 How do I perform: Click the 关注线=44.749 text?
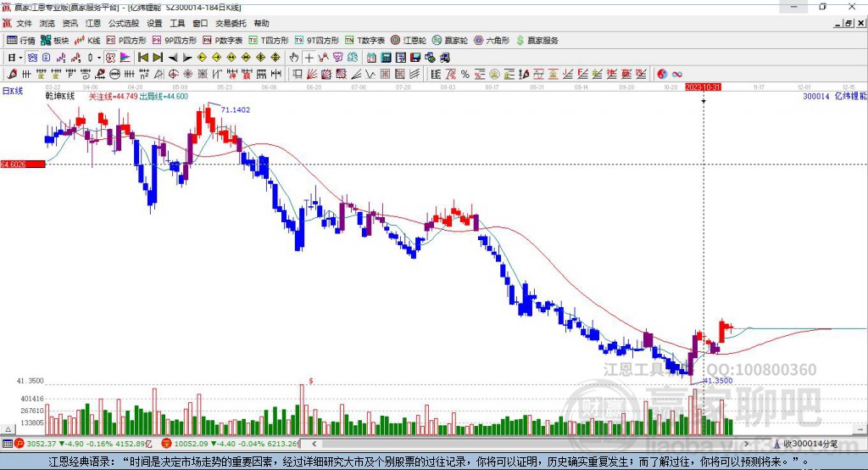tap(113, 97)
